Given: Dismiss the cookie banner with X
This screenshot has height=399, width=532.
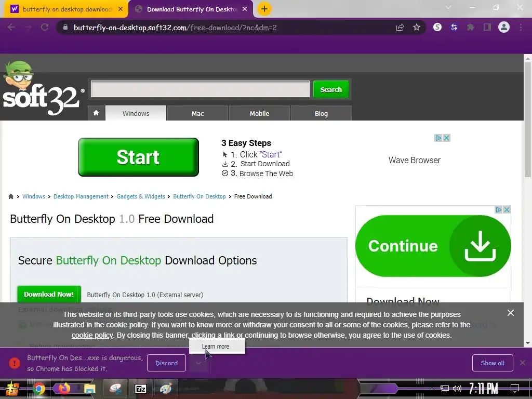Looking at the screenshot, I should [511, 313].
